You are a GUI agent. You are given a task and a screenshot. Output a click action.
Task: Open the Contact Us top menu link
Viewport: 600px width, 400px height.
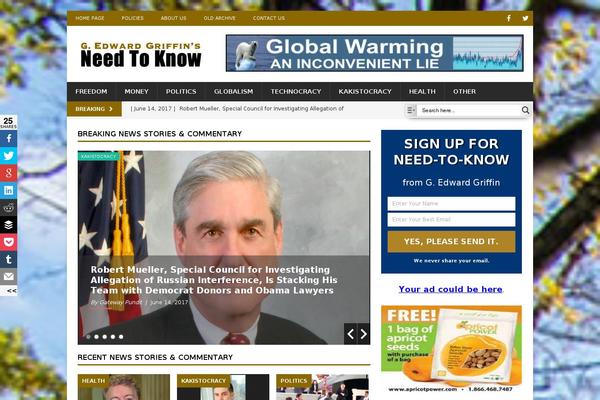(269, 18)
